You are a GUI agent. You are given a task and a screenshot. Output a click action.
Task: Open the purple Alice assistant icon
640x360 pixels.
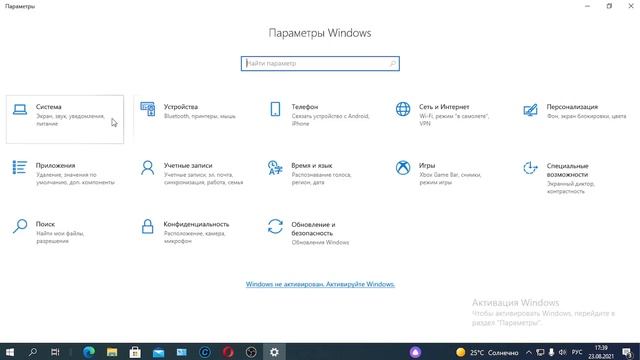click(415, 352)
